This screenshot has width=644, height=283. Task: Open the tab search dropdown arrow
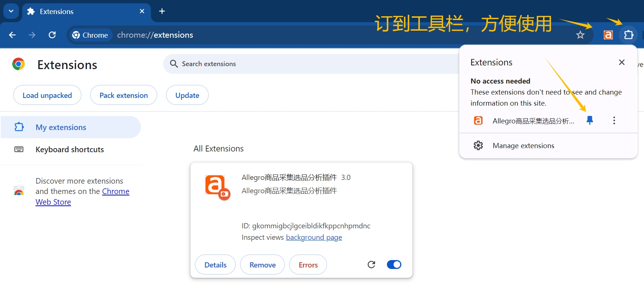pos(11,11)
